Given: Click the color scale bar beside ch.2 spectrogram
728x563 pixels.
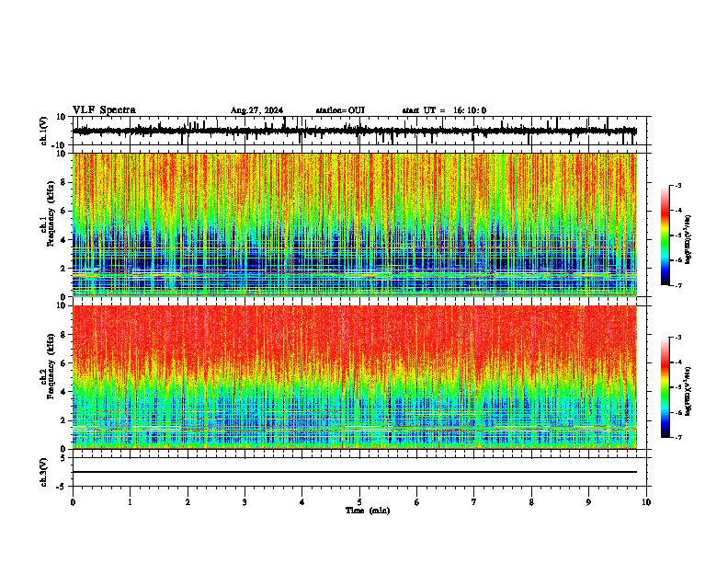Looking at the screenshot, I should [x=665, y=387].
